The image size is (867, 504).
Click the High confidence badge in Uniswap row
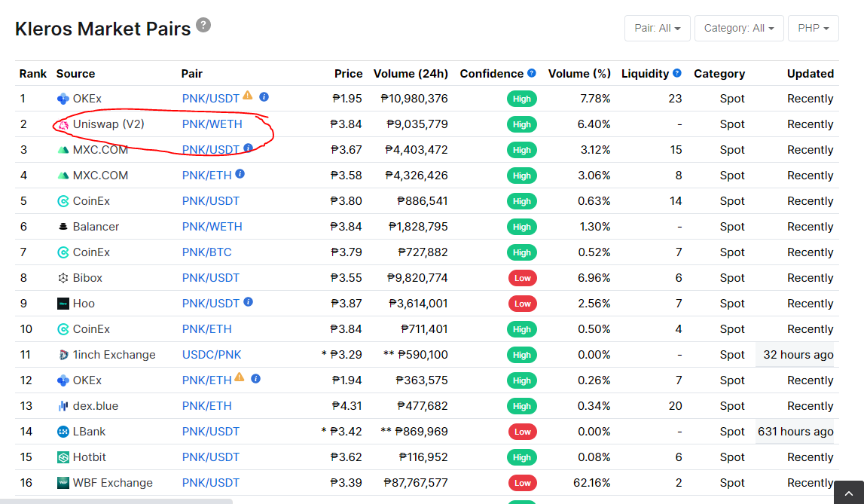pos(521,124)
